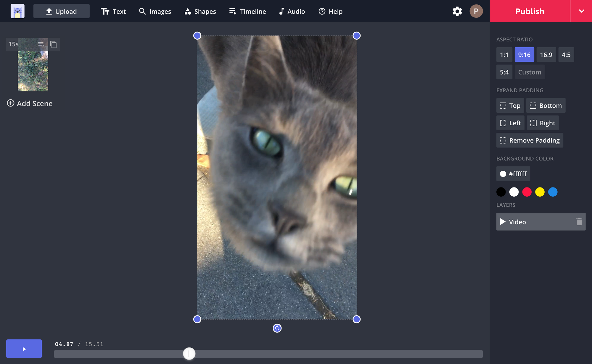Open the Shapes menu
592x364 pixels.
(x=200, y=12)
